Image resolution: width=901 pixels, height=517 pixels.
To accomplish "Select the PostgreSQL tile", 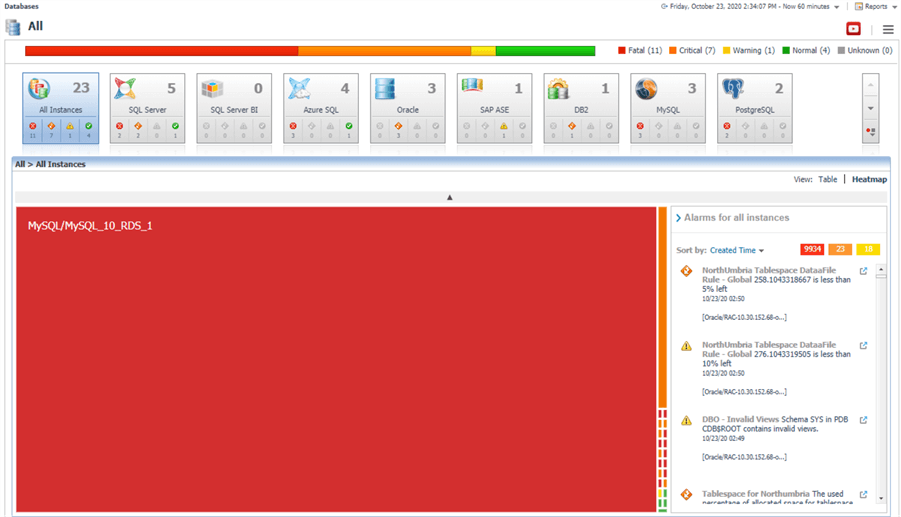I will (x=754, y=108).
